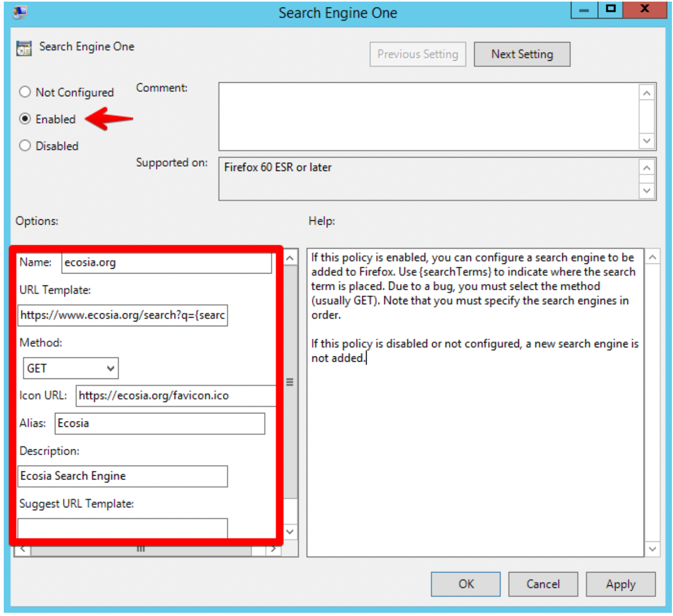
Task: Go to Next Setting
Action: 522,54
